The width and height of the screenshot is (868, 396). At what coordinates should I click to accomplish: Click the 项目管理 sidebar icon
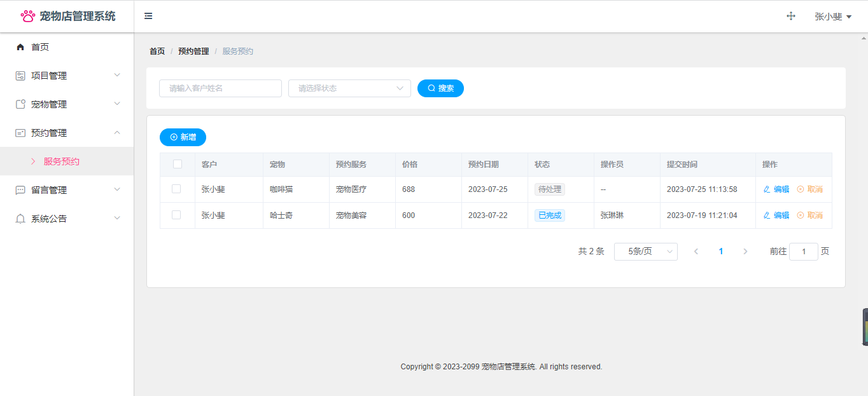pos(20,76)
